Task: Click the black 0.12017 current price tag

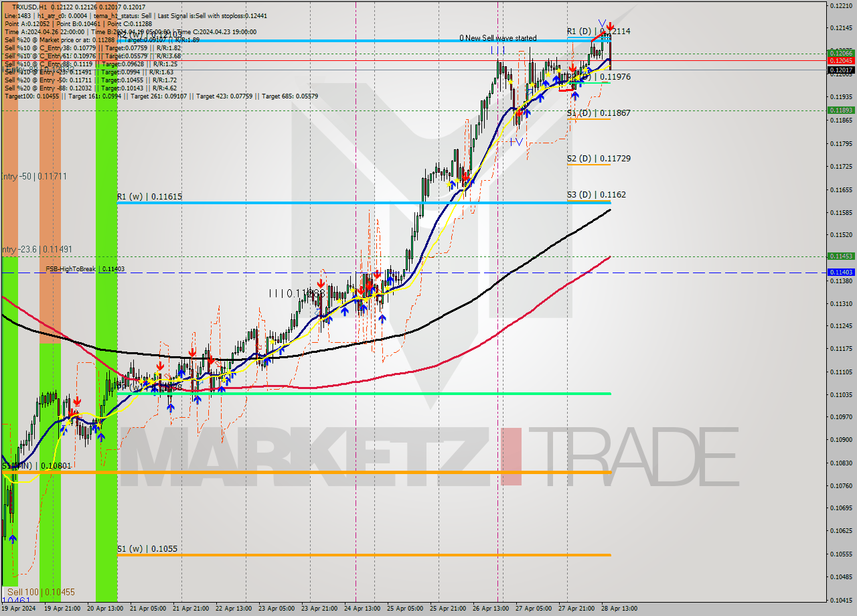Action: pyautogui.click(x=841, y=70)
